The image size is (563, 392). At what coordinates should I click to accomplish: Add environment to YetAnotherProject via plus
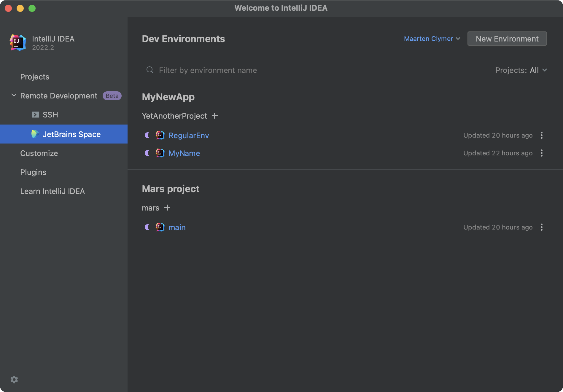click(x=215, y=116)
